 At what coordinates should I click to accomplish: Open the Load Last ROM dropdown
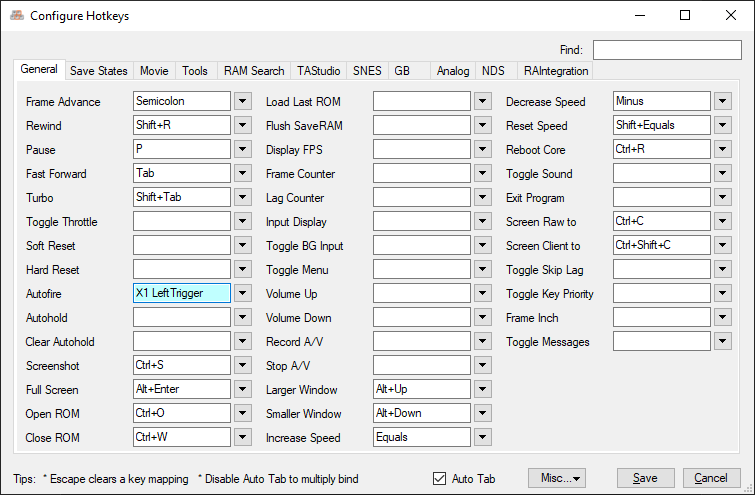pos(482,101)
